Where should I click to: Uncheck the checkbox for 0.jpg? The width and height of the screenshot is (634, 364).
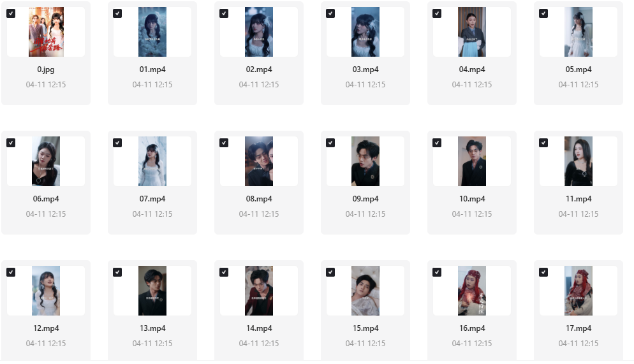tap(11, 13)
